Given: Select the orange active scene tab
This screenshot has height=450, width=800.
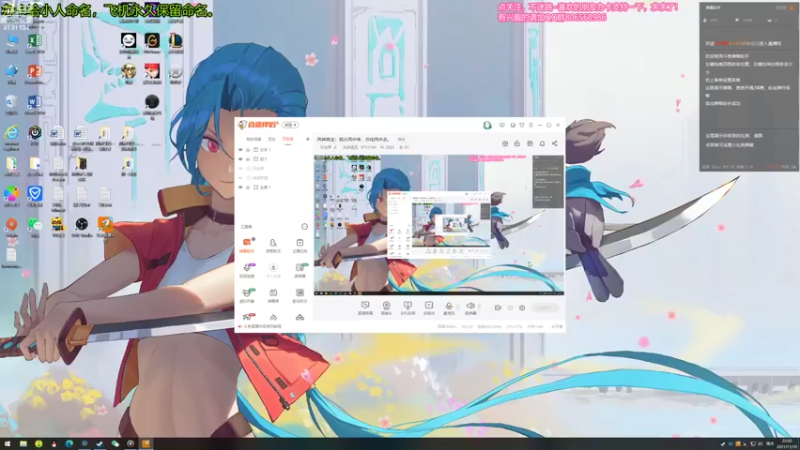Looking at the screenshot, I should point(288,139).
